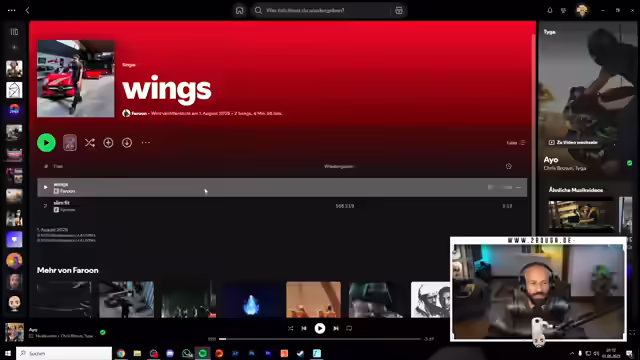Click the search input field
This screenshot has width=640, height=360.
tap(322, 11)
